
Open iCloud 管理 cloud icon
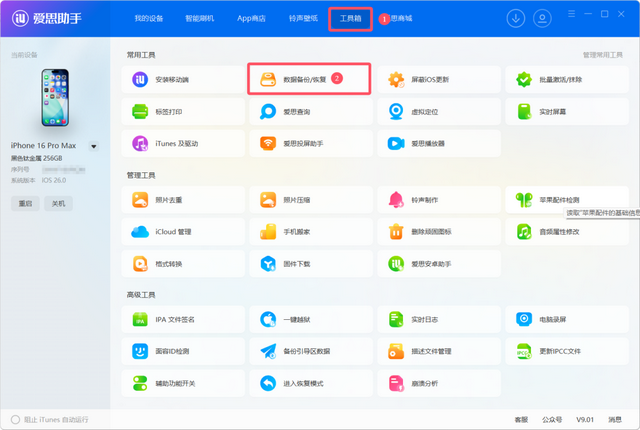point(140,232)
